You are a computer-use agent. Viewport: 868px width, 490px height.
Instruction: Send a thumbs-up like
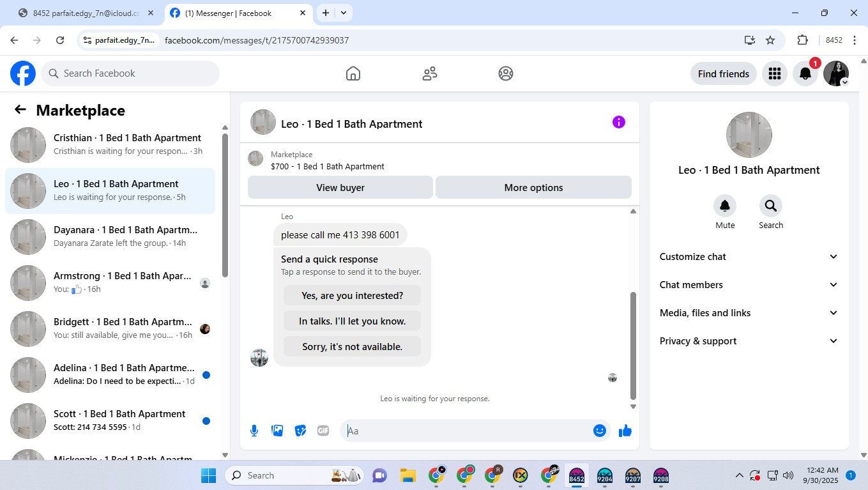[x=625, y=431]
